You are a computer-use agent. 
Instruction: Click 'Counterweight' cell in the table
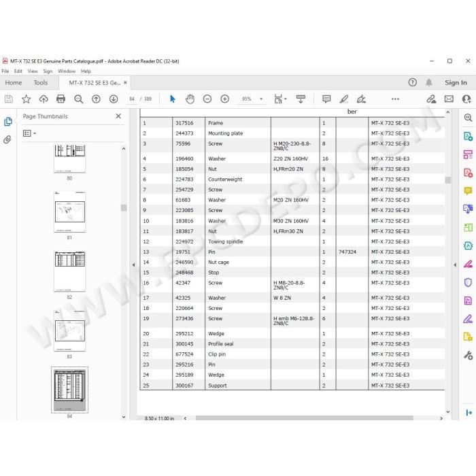(x=225, y=180)
